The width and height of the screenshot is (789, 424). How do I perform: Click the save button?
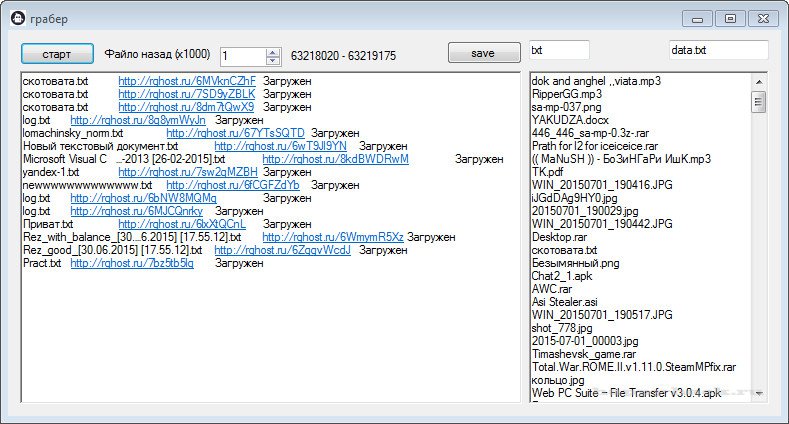coord(482,53)
